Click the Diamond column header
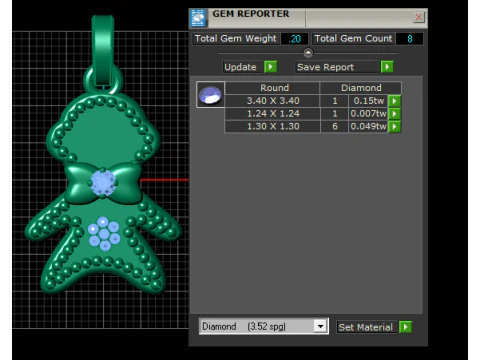Screen dimensions: 480x360 [x=361, y=88]
